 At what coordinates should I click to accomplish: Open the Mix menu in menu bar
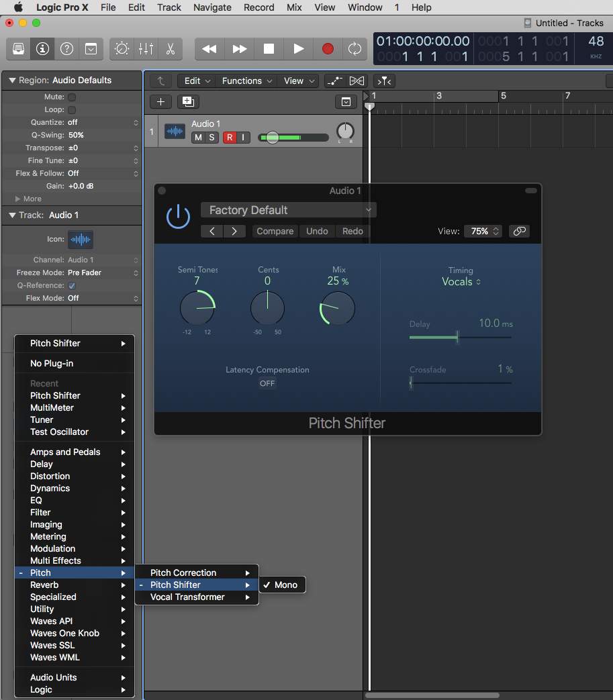click(x=294, y=7)
